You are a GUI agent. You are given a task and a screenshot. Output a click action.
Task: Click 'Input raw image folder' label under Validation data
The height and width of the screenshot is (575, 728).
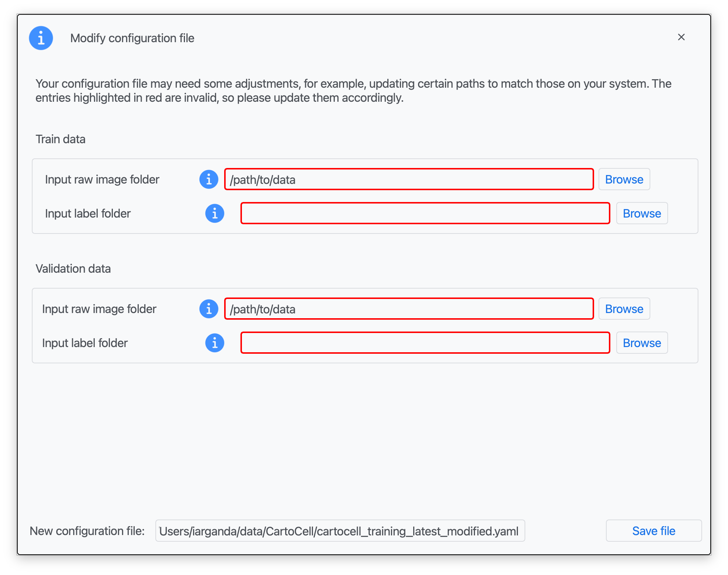(x=99, y=309)
